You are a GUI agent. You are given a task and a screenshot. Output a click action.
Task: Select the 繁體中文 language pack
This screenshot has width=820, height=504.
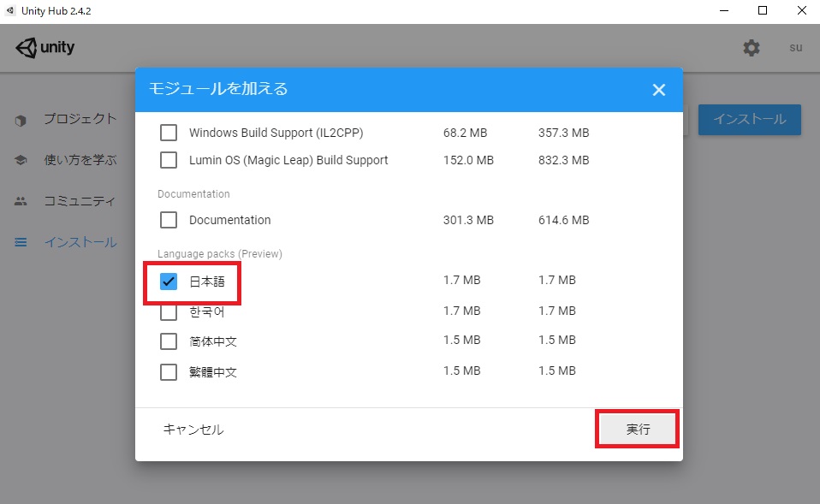click(167, 371)
